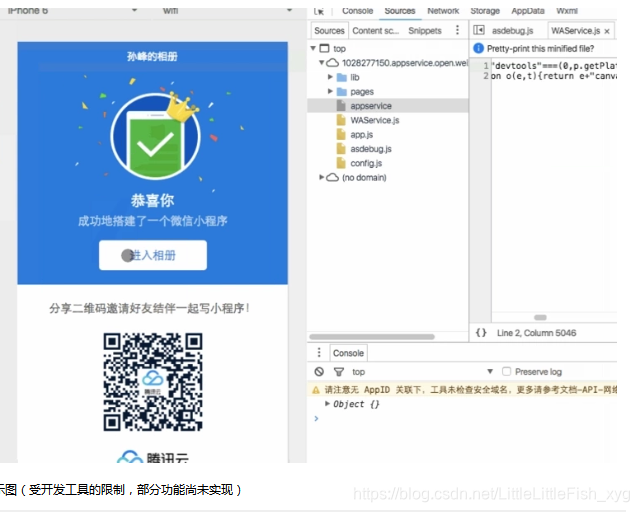Click the navigator horizontal scrollbar
Screen dimensions: 639x512
372,337
